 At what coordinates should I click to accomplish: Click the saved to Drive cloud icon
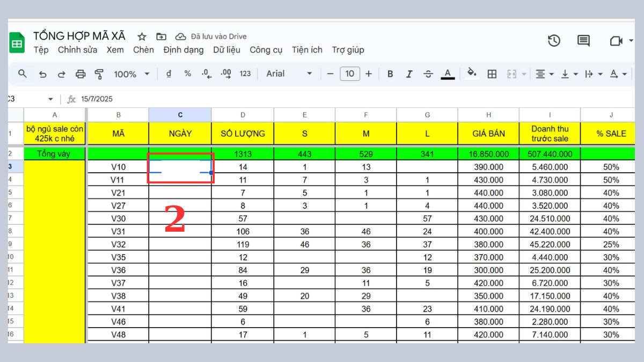[x=181, y=36]
